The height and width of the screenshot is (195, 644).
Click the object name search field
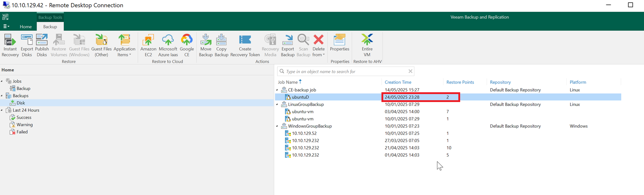click(346, 71)
